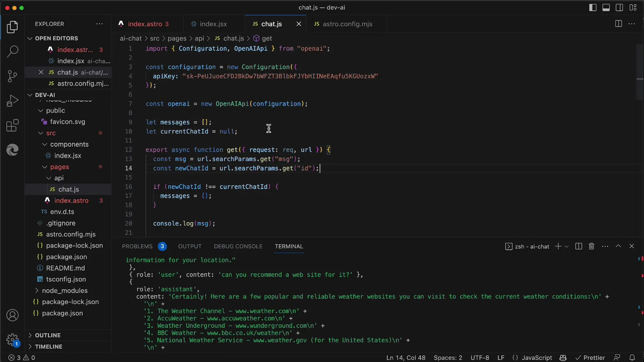Open errors and warnings status item
644x362 pixels.
[x=21, y=358]
